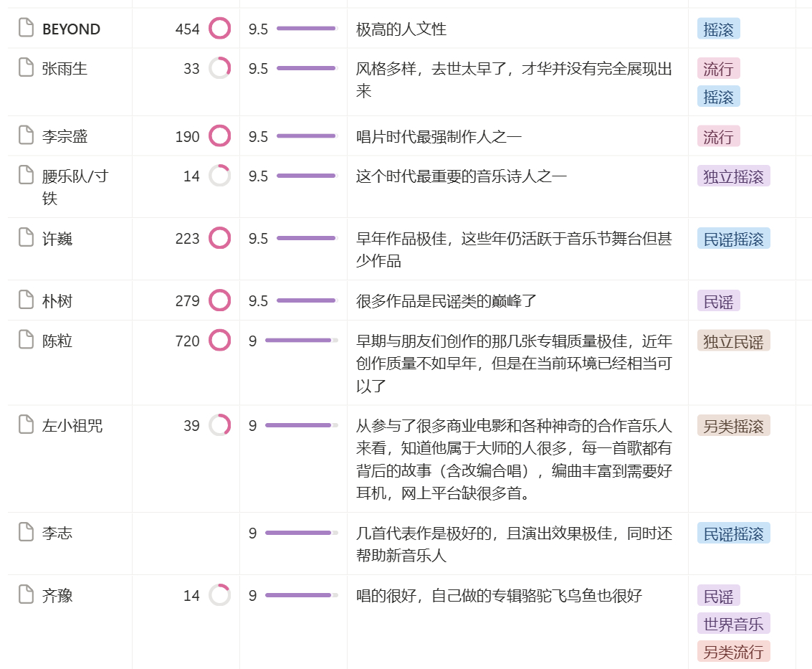
Task: Click the progress ring next to 39
Action: tap(219, 425)
